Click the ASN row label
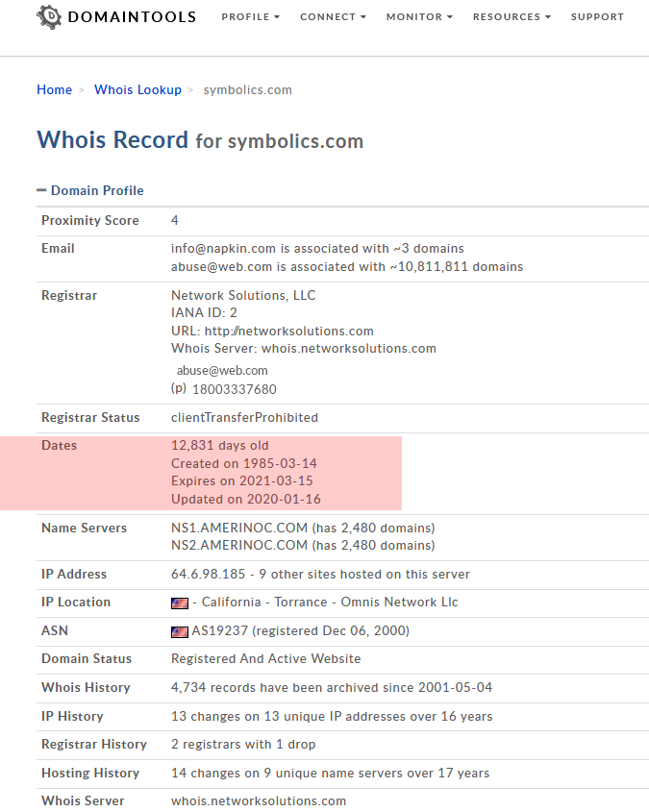Viewport: 649px width, 812px height. click(55, 630)
